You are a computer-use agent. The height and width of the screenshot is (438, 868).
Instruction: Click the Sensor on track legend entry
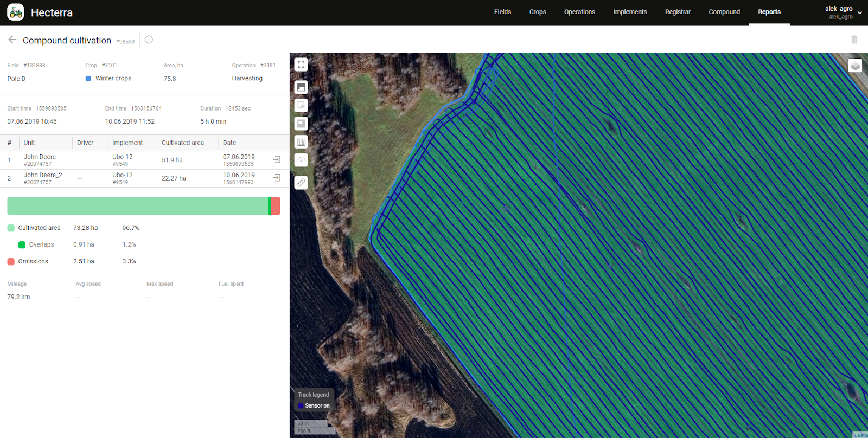pyautogui.click(x=314, y=405)
